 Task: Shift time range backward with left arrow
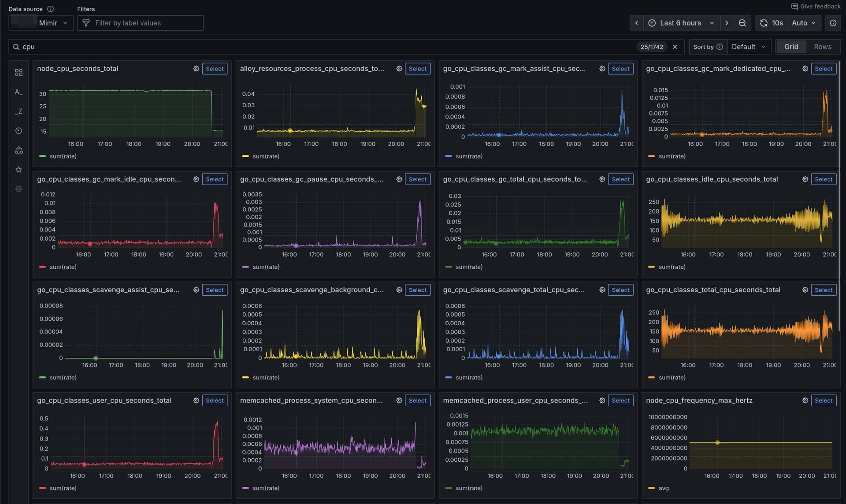636,23
